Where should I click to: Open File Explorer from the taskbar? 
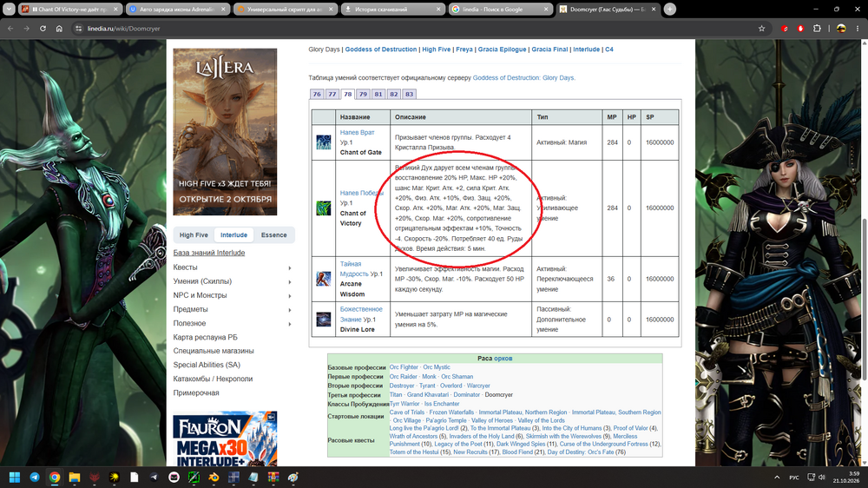pyautogui.click(x=74, y=477)
